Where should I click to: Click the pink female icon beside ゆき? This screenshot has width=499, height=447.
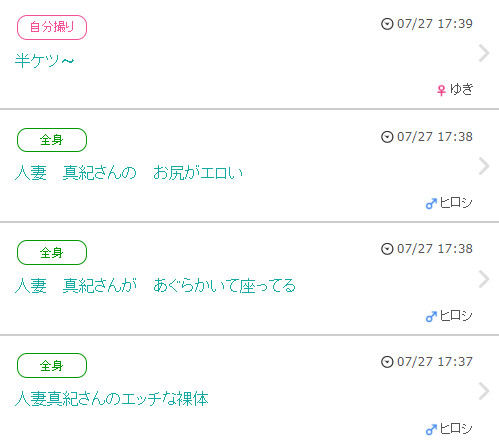[x=441, y=90]
